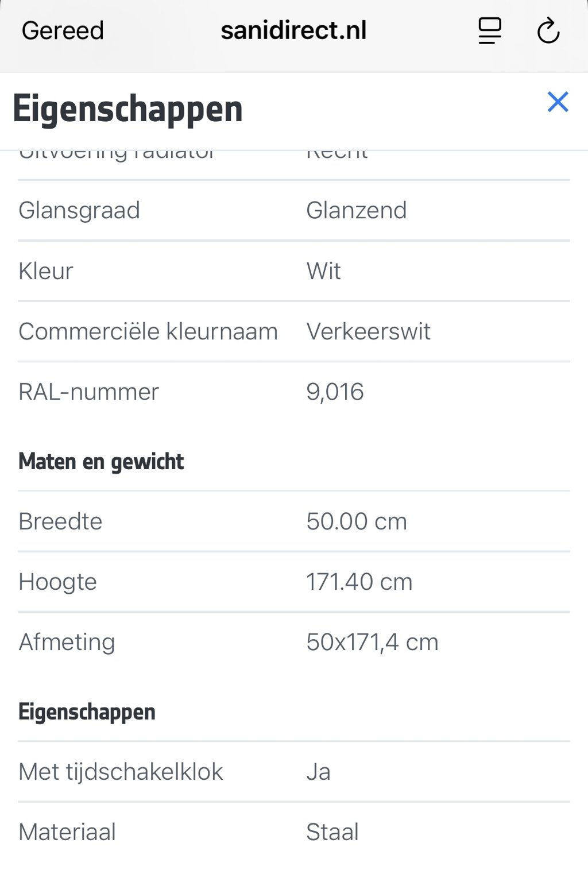This screenshot has width=588, height=874.
Task: Tap the Hoogte value 171.40 cm
Action: pos(359,582)
